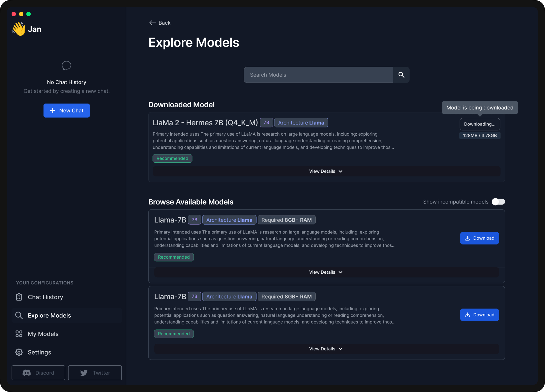Click the chat bubble icon in sidebar
The width and height of the screenshot is (545, 392).
point(66,65)
